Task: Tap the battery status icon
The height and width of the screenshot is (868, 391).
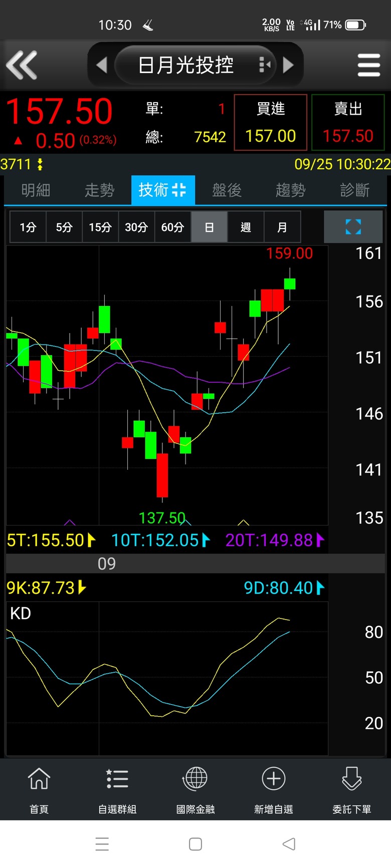Action: [x=355, y=25]
